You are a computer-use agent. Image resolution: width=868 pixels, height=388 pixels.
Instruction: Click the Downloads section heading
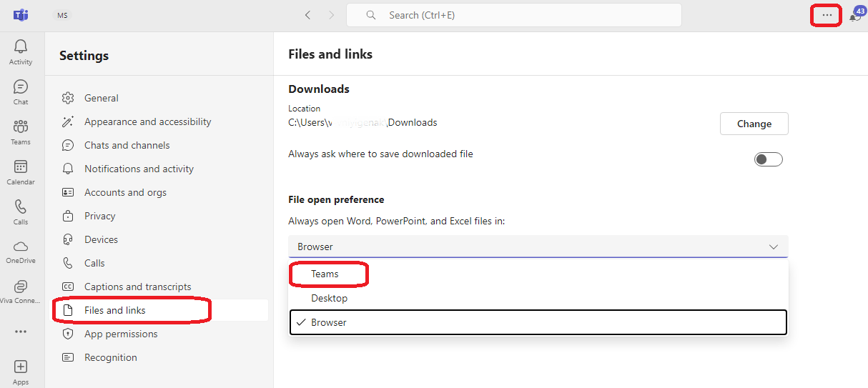[319, 89]
